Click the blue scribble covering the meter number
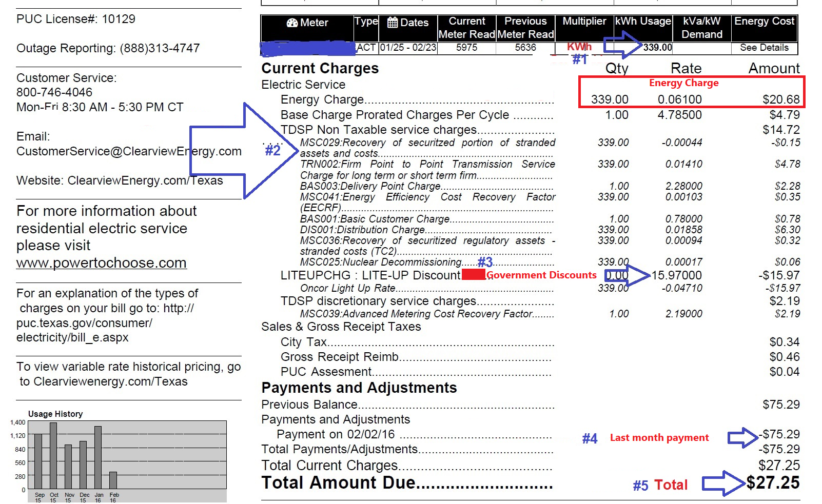Image resolution: width=822 pixels, height=504 pixels. 308,49
